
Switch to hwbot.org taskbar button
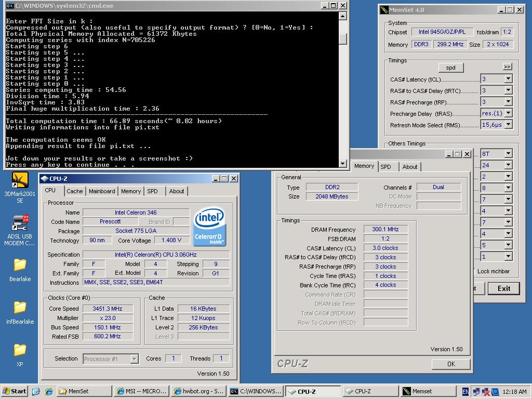click(x=198, y=391)
